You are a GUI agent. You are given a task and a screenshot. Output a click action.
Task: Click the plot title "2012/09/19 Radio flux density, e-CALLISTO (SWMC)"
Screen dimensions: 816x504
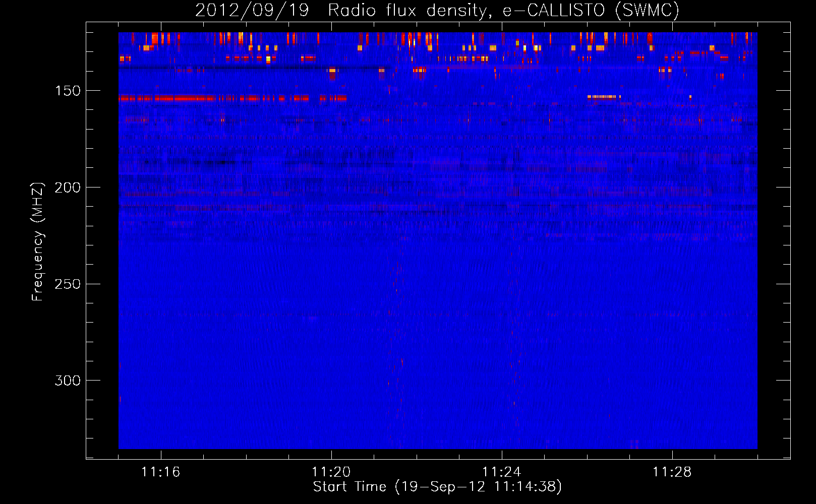click(437, 10)
